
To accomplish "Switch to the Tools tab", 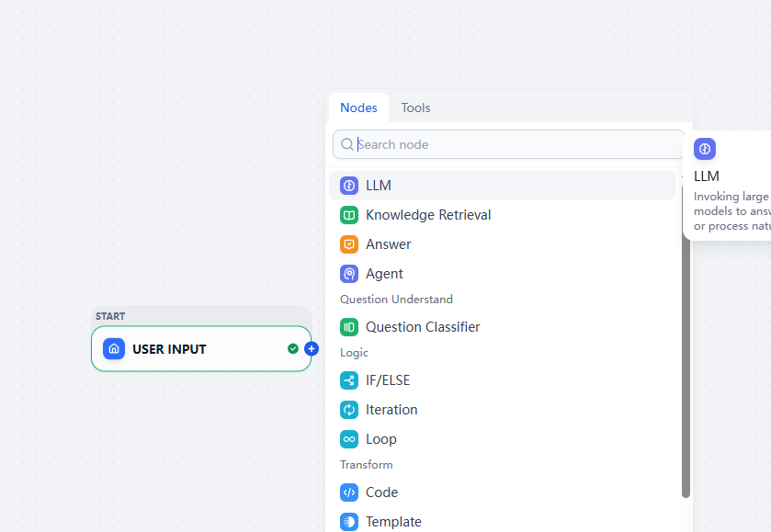I will 415,108.
